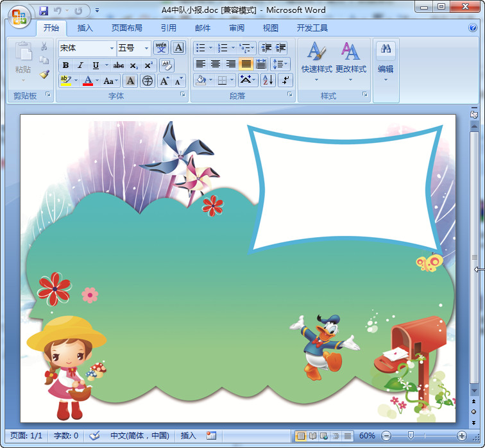This screenshot has height=448, width=485.
Task: Open the font name dropdown 宋体
Action: click(112, 48)
